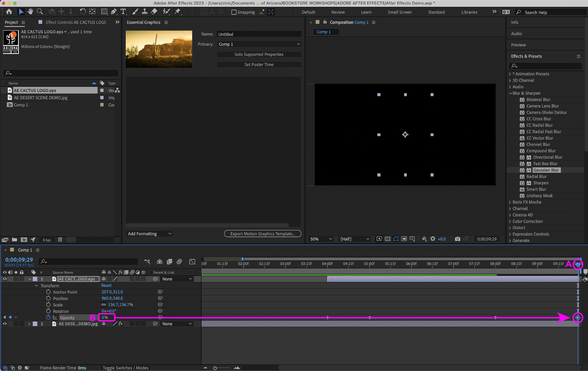This screenshot has height=371, width=588.
Task: Open the viewer magnification 50% dropdown
Action: click(x=321, y=239)
